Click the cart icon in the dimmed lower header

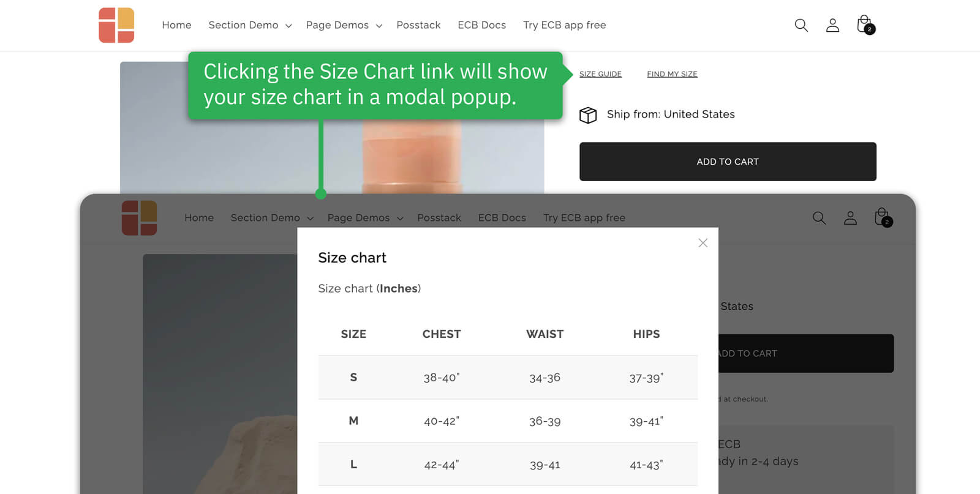883,217
